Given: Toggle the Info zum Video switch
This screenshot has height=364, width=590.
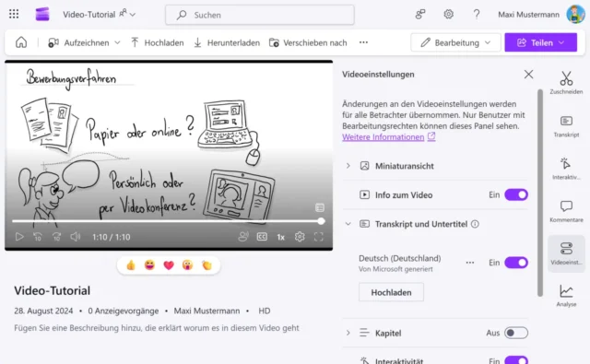Looking at the screenshot, I should (516, 194).
